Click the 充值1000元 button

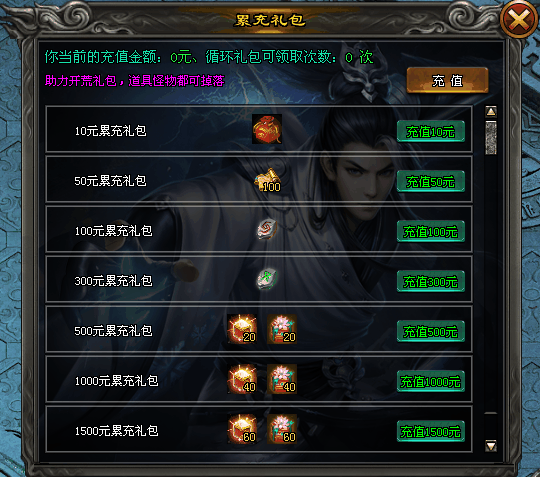[431, 381]
